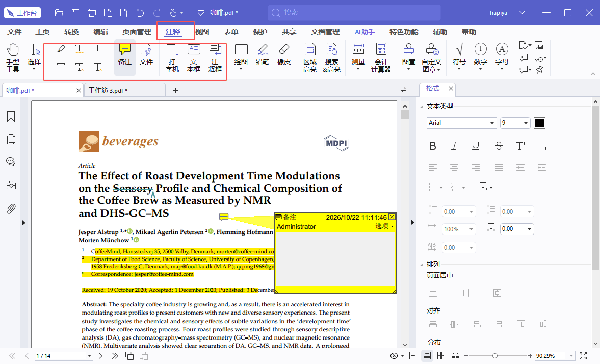600x364 pixels.
Task: Select the Hand tool (手型工具)
Action: 13,58
